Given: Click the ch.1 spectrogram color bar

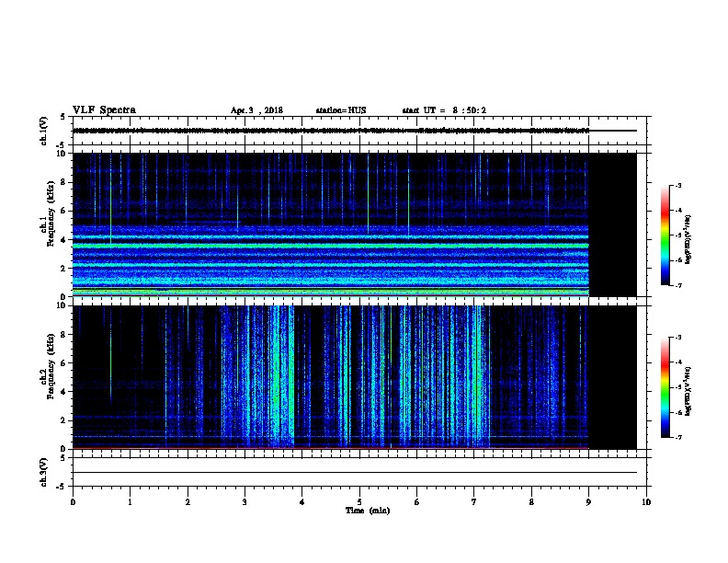Looking at the screenshot, I should (x=665, y=236).
